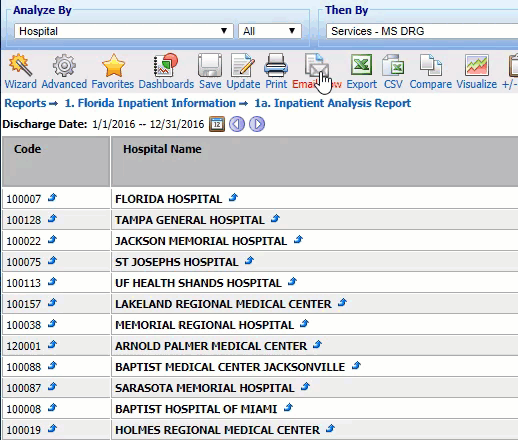
Task: Click drill arrow beside FLORIDA HOSPITAL
Action: pos(233,198)
